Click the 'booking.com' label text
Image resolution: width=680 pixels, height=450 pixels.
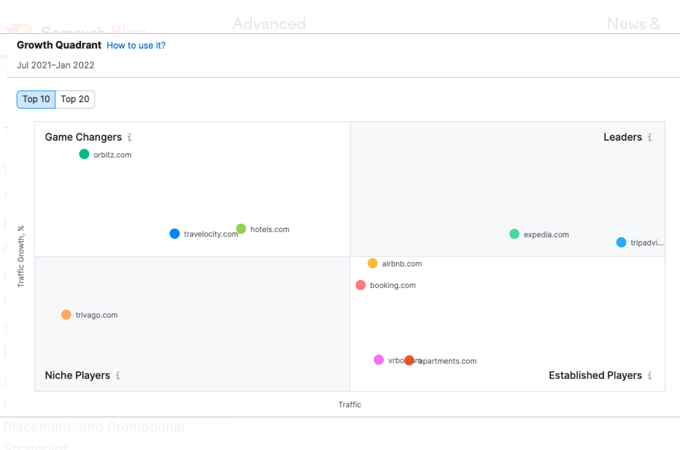click(x=393, y=285)
